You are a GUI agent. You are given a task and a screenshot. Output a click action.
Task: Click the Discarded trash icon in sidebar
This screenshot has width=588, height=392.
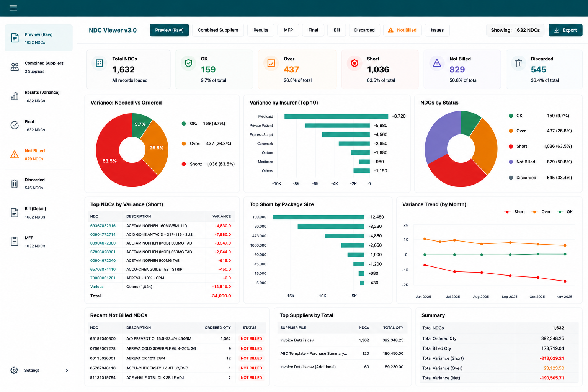coord(15,184)
